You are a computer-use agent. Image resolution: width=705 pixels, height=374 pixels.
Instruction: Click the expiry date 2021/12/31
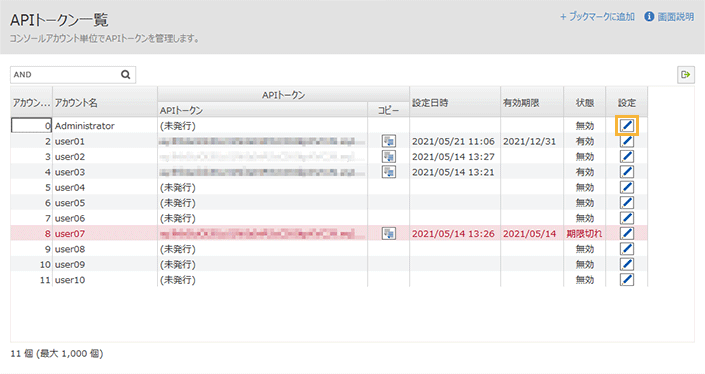pyautogui.click(x=529, y=141)
